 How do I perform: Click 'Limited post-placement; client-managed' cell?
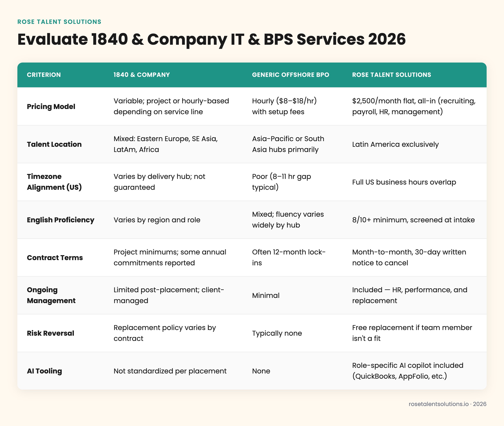point(169,295)
